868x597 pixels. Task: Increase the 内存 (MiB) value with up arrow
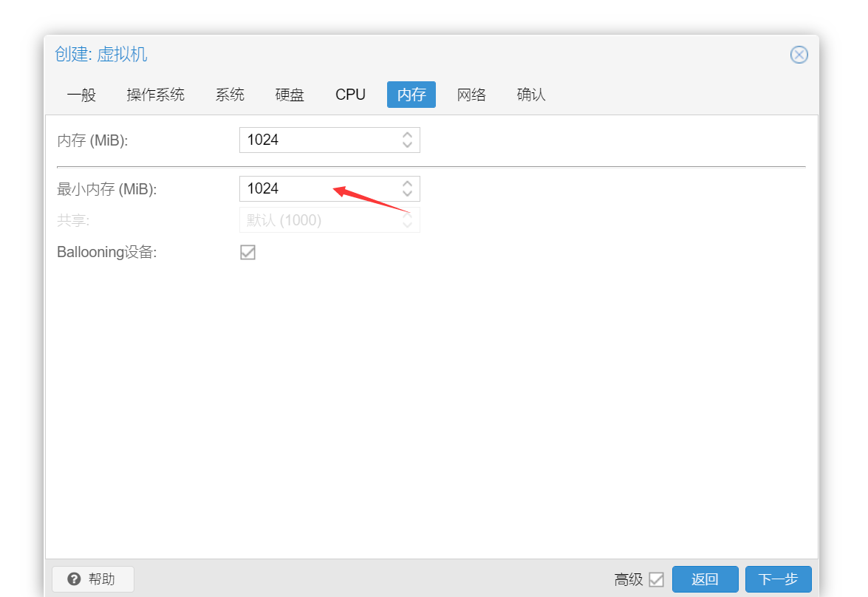(408, 134)
